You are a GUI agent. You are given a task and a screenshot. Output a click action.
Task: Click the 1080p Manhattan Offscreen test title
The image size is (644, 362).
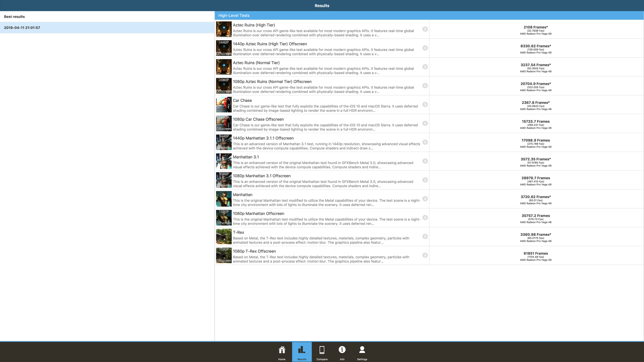[258, 214]
